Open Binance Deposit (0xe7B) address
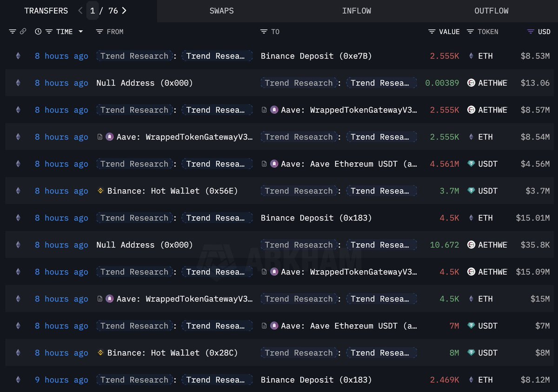The height and width of the screenshot is (392, 558). pyautogui.click(x=316, y=56)
